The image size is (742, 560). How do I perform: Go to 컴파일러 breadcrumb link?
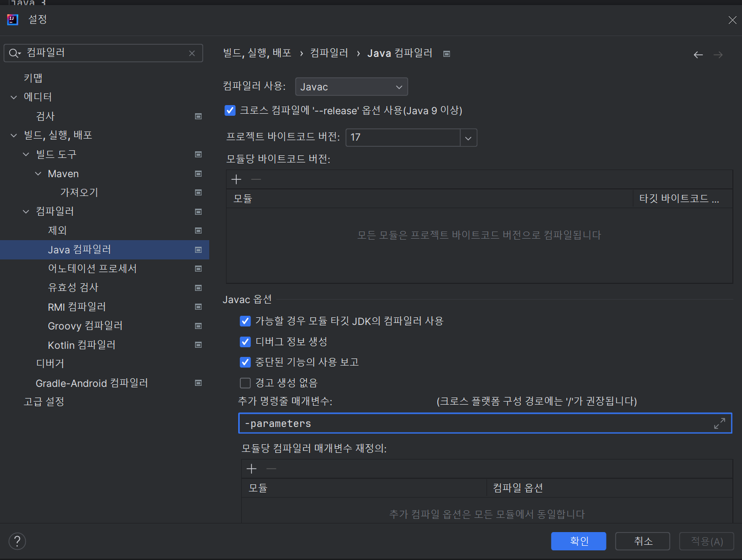point(329,53)
